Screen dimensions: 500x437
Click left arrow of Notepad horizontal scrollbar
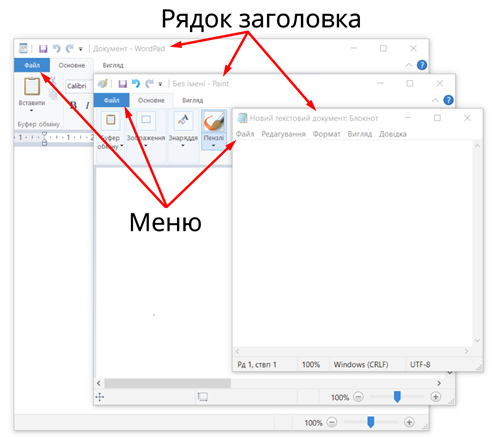coord(237,351)
